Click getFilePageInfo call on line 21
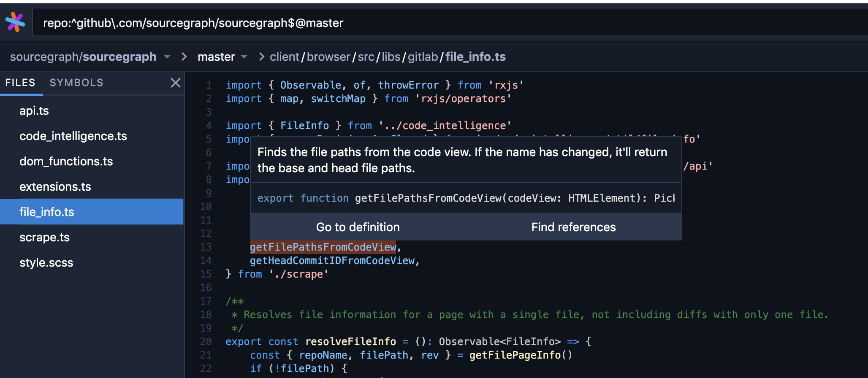The image size is (868, 378). pos(515,355)
